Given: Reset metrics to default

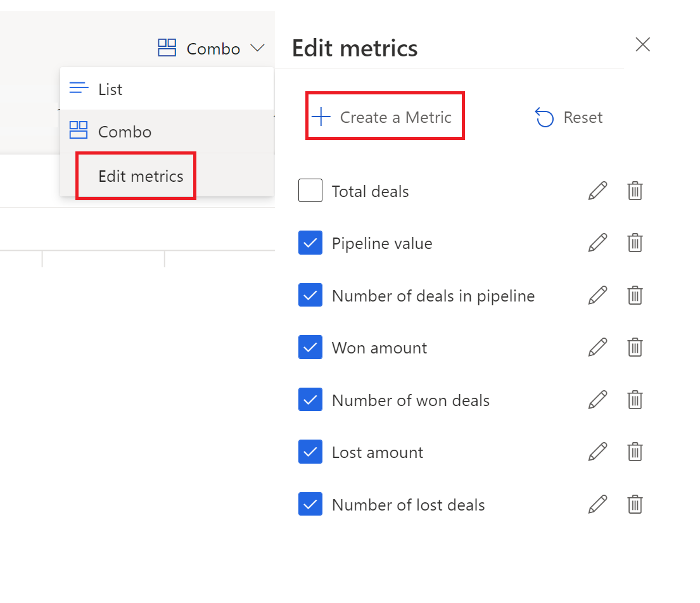Looking at the screenshot, I should (569, 117).
